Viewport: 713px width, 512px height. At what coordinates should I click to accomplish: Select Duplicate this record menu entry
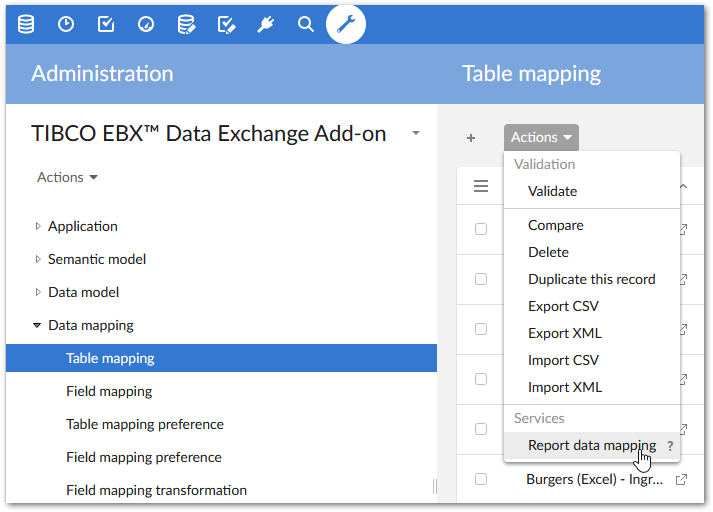tap(591, 279)
